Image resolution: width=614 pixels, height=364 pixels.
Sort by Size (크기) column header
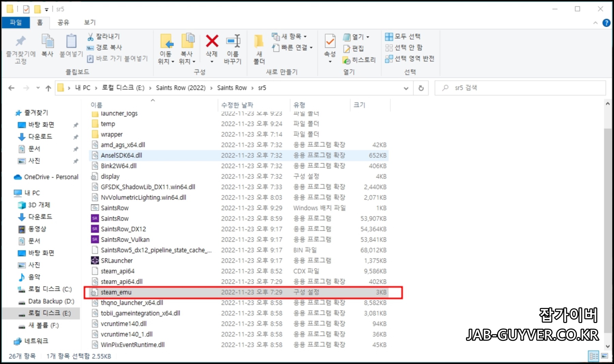359,105
